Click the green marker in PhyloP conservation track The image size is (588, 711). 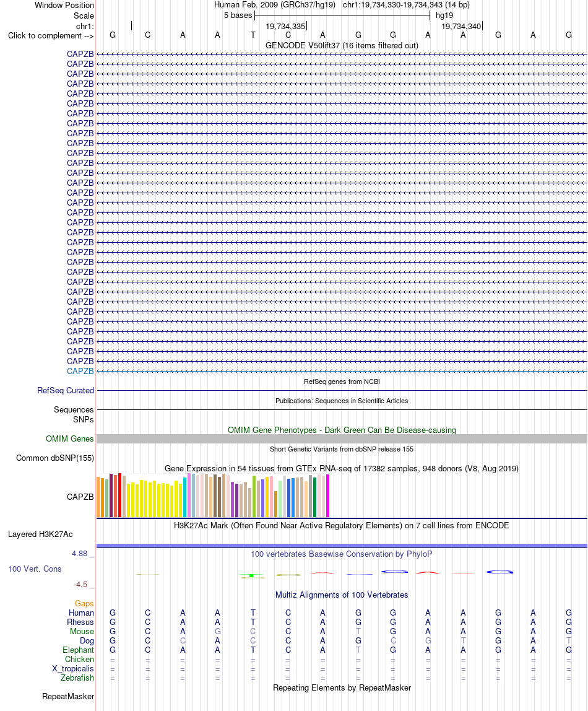(x=251, y=575)
